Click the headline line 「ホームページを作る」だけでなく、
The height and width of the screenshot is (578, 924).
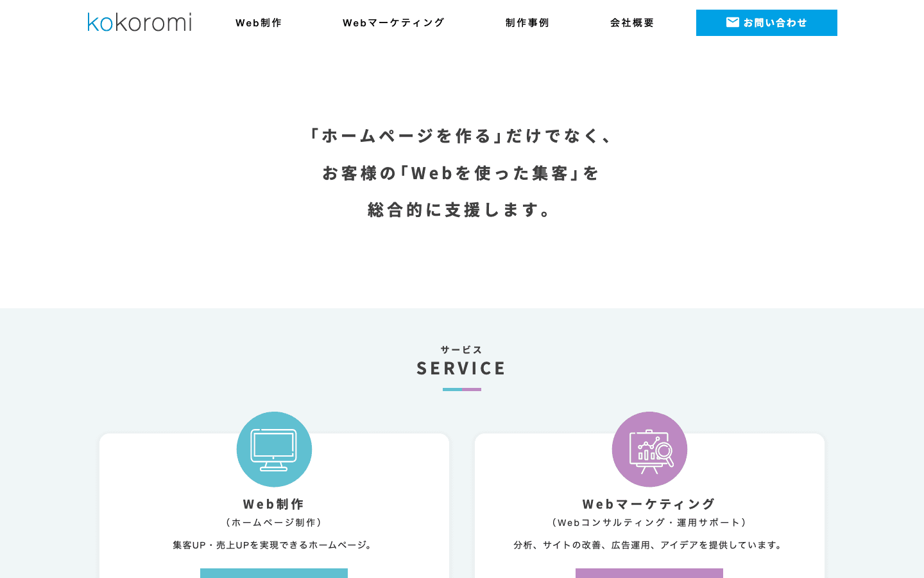[462, 136]
